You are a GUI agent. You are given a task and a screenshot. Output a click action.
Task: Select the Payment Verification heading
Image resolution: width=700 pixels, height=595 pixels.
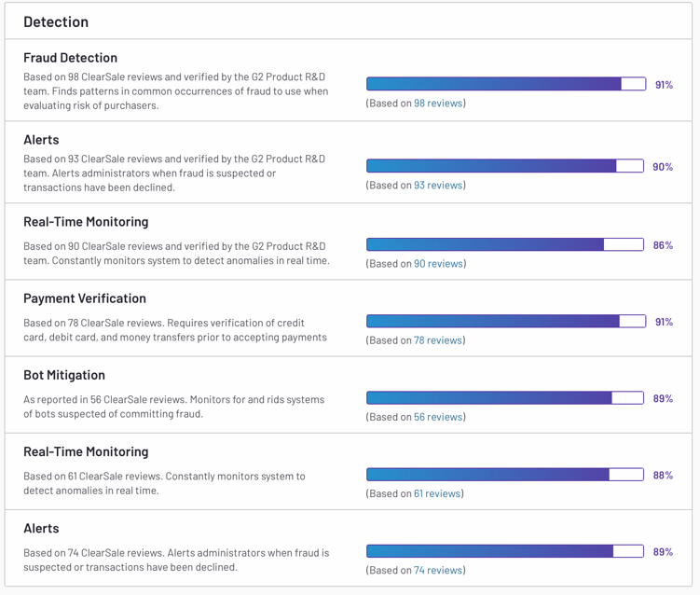click(85, 298)
